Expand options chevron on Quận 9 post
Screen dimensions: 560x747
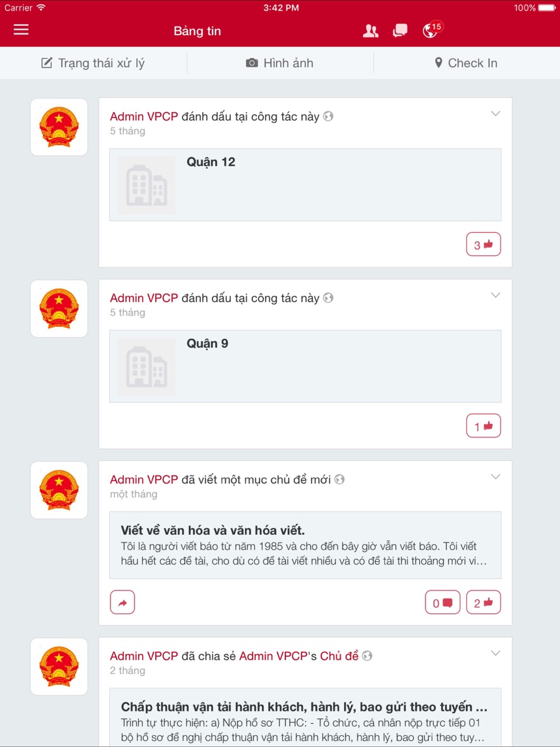(496, 295)
